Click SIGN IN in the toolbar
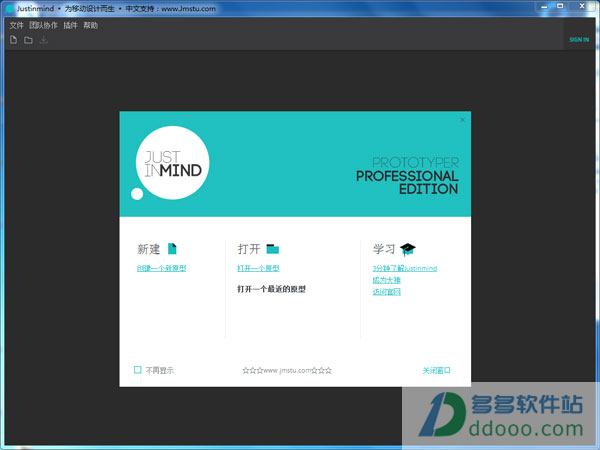Image resolution: width=600 pixels, height=450 pixels. pyautogui.click(x=579, y=39)
